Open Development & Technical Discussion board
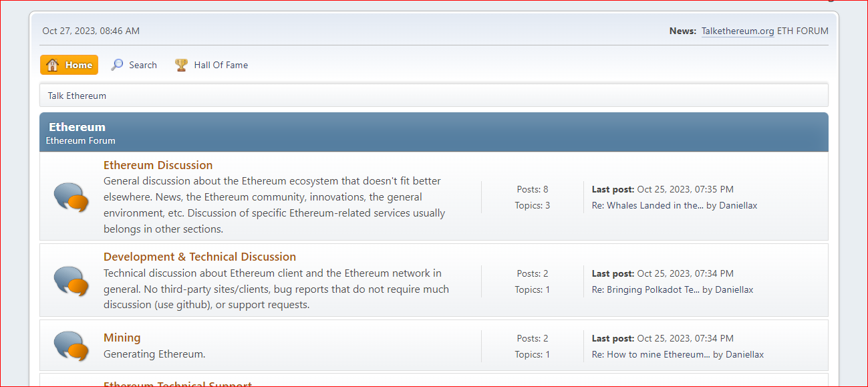Screen dimensions: 868x387 point(200,257)
